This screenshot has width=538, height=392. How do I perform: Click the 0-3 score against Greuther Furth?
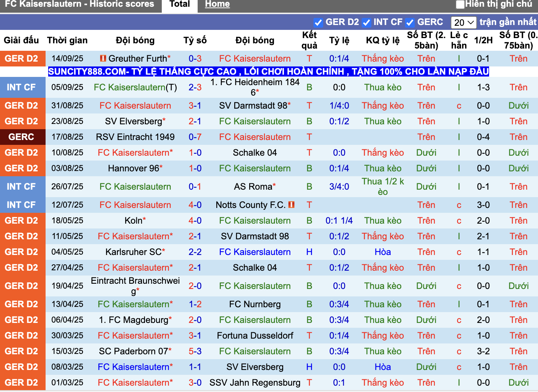[195, 59]
